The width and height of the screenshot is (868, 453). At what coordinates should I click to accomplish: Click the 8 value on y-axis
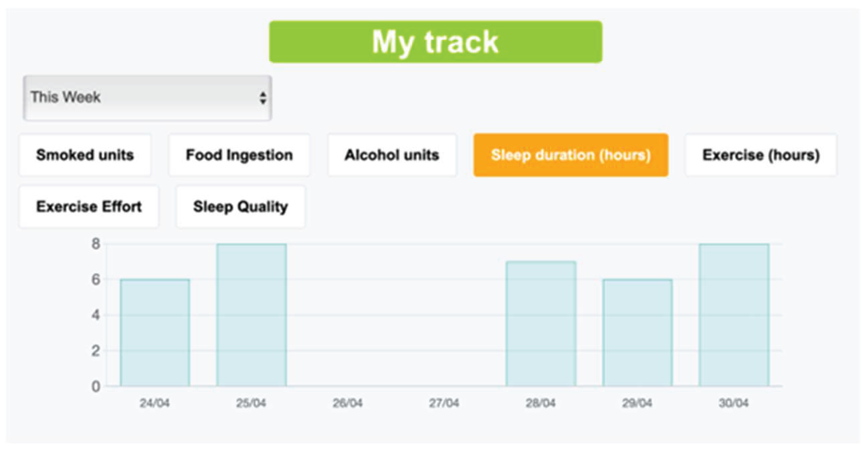[x=96, y=244]
